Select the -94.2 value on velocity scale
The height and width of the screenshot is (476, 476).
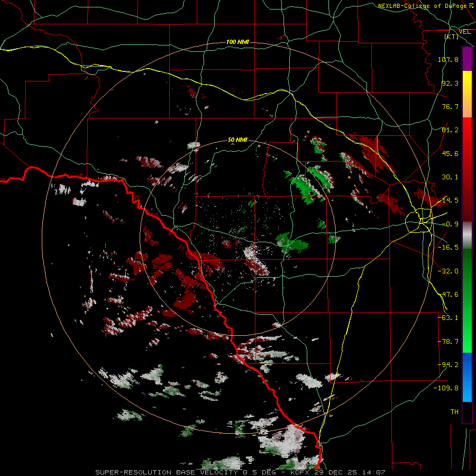coord(448,365)
